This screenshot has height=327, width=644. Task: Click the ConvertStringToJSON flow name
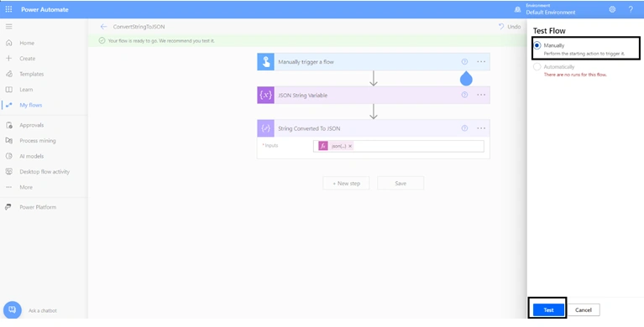(139, 27)
